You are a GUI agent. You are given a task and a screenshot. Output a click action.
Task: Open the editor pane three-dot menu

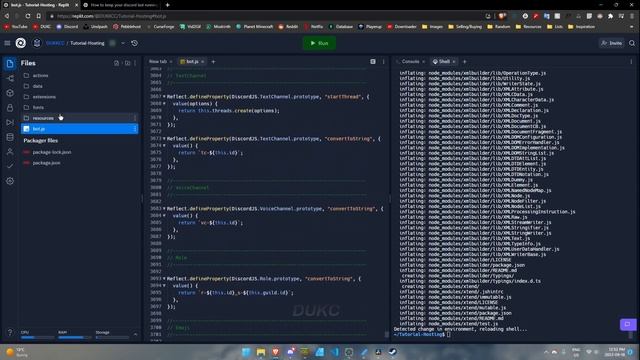383,62
